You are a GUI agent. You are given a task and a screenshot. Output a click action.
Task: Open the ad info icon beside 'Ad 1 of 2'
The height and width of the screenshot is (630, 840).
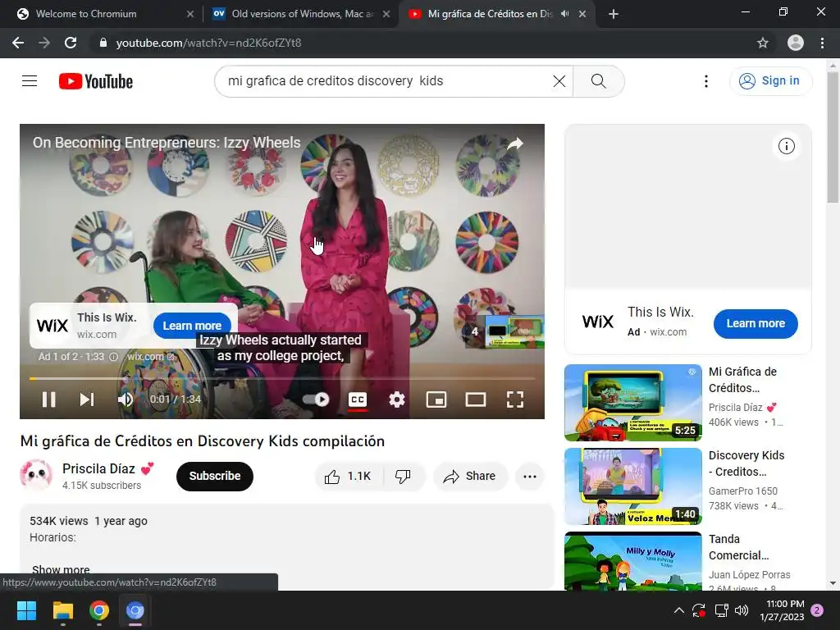click(113, 357)
